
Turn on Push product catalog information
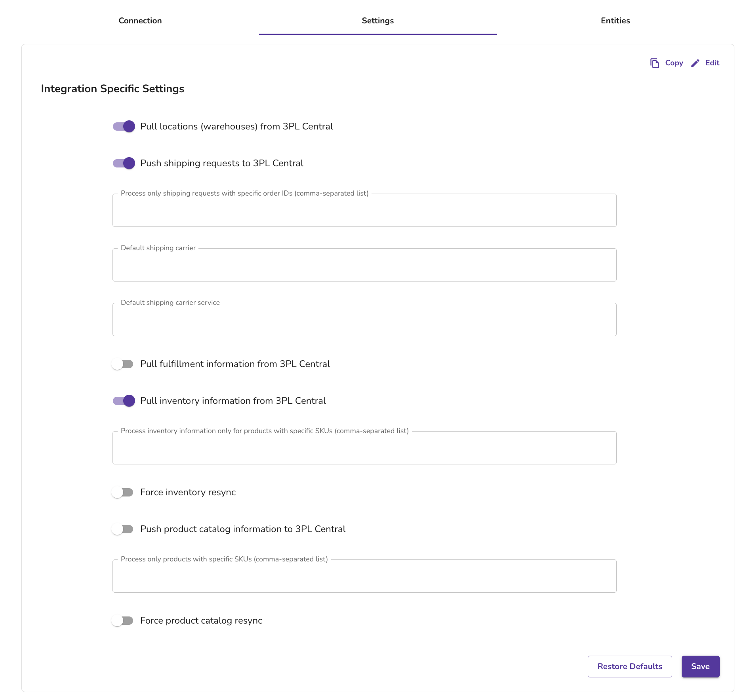(122, 529)
